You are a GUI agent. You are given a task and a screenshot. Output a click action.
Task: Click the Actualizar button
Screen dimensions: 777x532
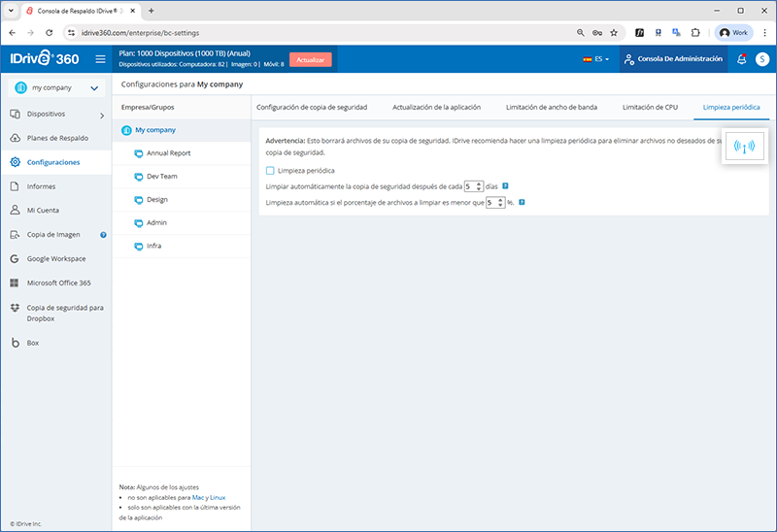[310, 59]
